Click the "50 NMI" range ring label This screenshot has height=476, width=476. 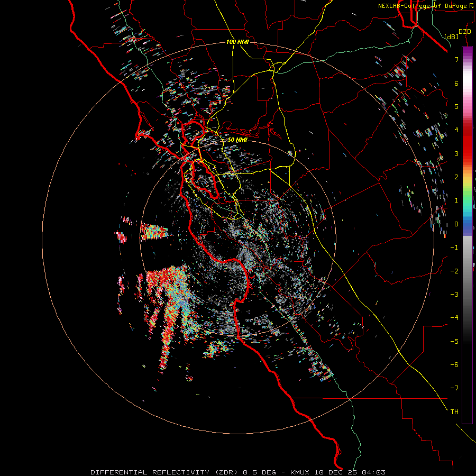click(237, 140)
